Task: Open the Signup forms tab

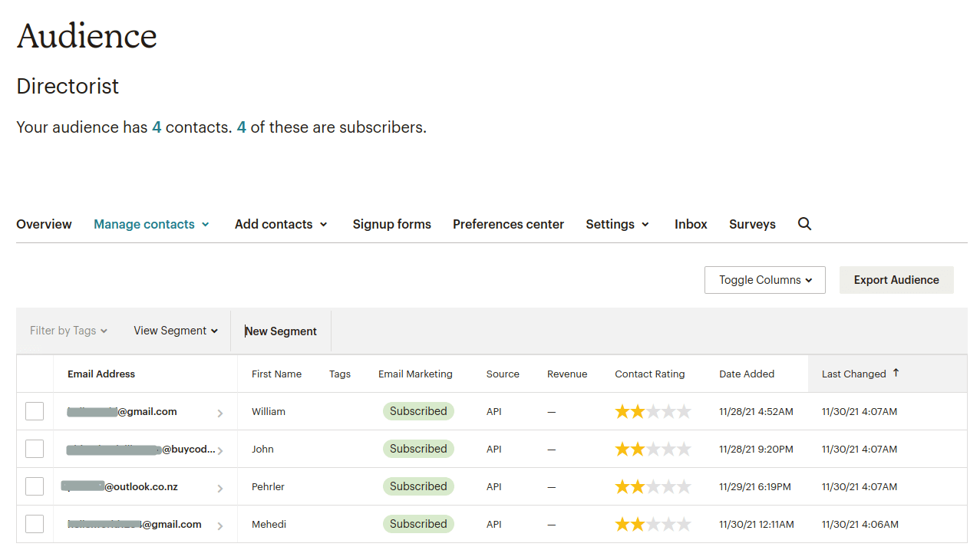Action: pyautogui.click(x=391, y=224)
